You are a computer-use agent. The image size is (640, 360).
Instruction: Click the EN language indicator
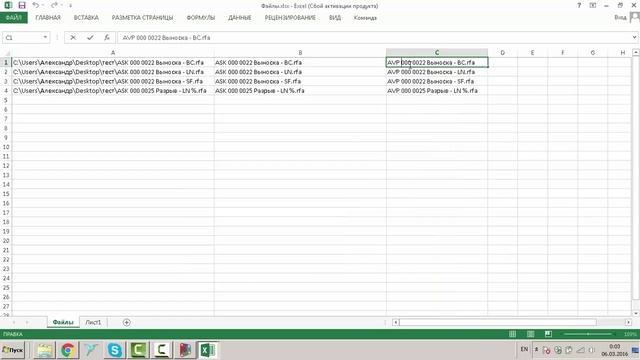(x=524, y=349)
